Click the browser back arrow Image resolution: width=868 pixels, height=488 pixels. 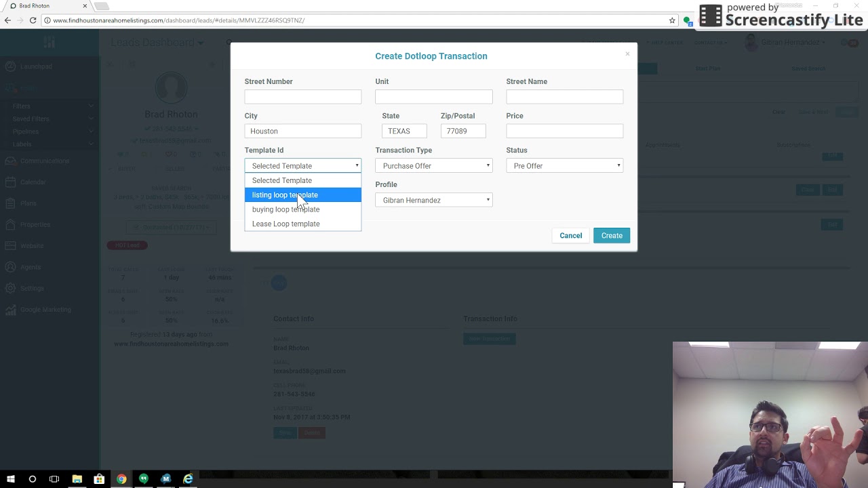tap(7, 20)
